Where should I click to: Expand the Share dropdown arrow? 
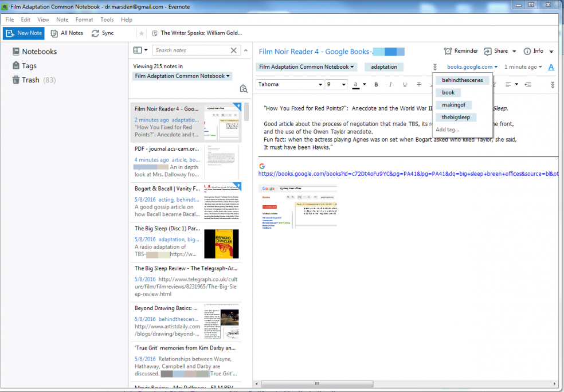[x=514, y=52]
